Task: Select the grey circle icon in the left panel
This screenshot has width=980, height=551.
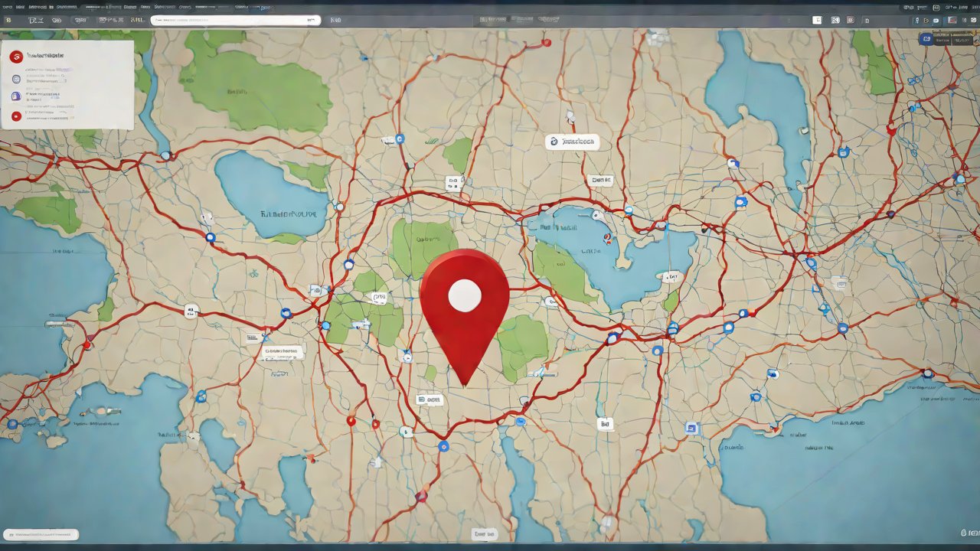Action: (16, 79)
